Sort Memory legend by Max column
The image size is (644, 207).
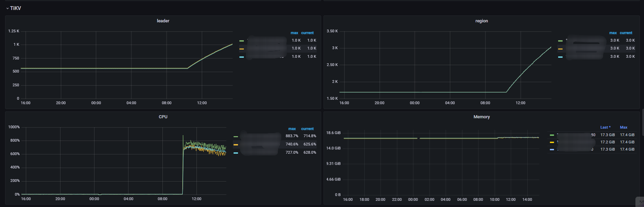623,127
